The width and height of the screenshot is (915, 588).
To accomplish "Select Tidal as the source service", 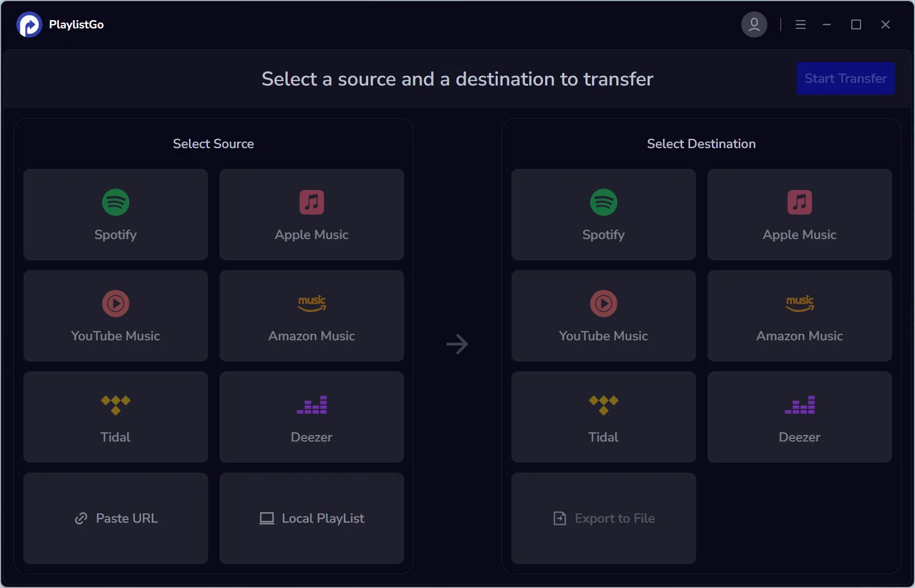I will point(115,417).
